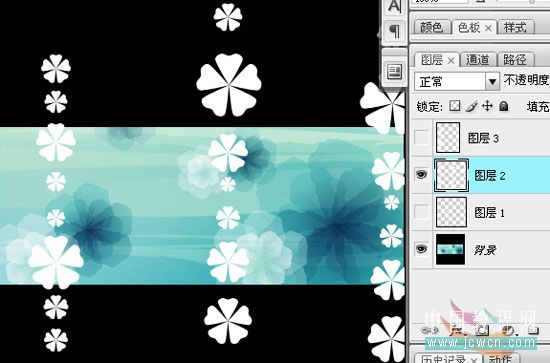Switch to the 路径 tab

tap(515, 60)
